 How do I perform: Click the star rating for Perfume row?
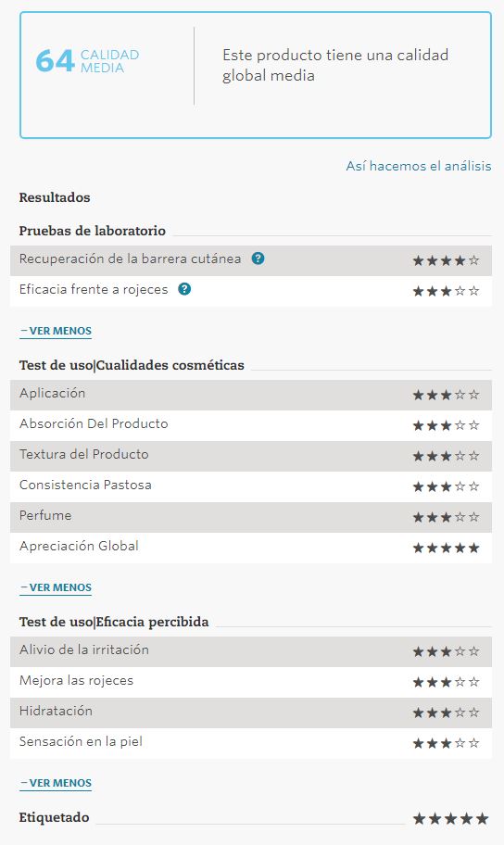(446, 517)
